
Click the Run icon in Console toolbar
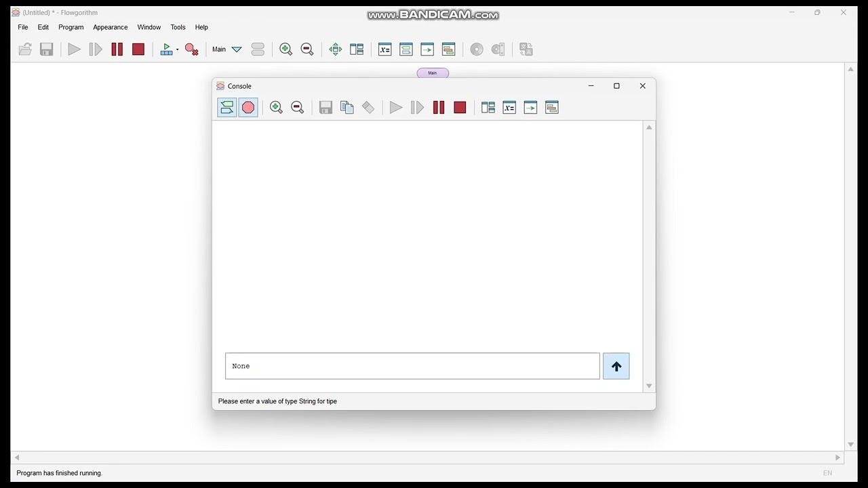(x=396, y=107)
